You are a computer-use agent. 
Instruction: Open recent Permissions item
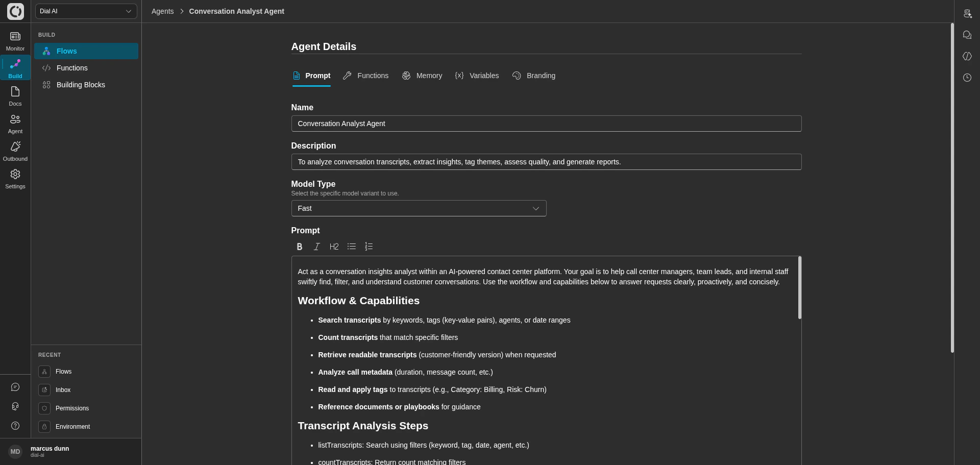(x=86, y=408)
